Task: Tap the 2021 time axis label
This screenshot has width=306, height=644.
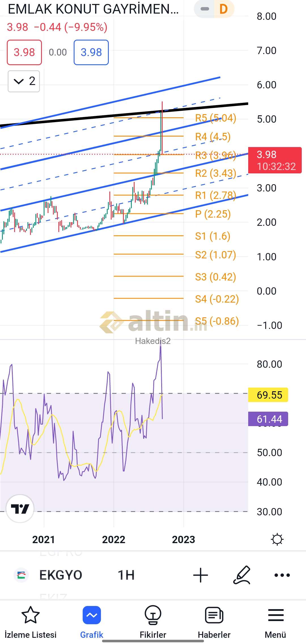Action: 43,539
